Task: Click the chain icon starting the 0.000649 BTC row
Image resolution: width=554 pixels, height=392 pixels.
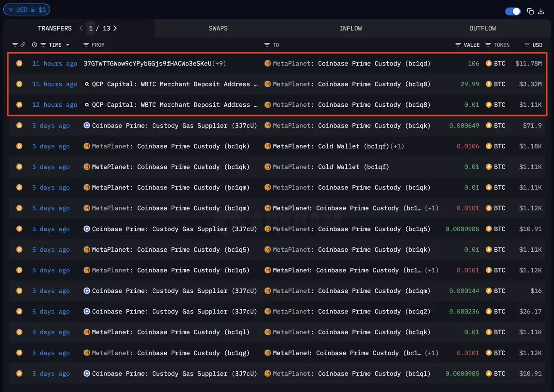Action: tap(19, 126)
